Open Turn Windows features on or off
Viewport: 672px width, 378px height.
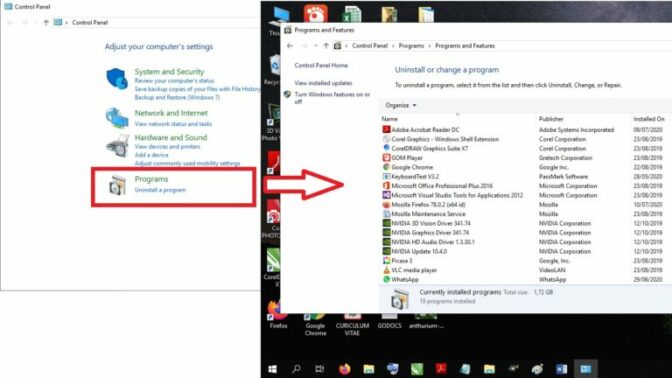click(x=332, y=98)
